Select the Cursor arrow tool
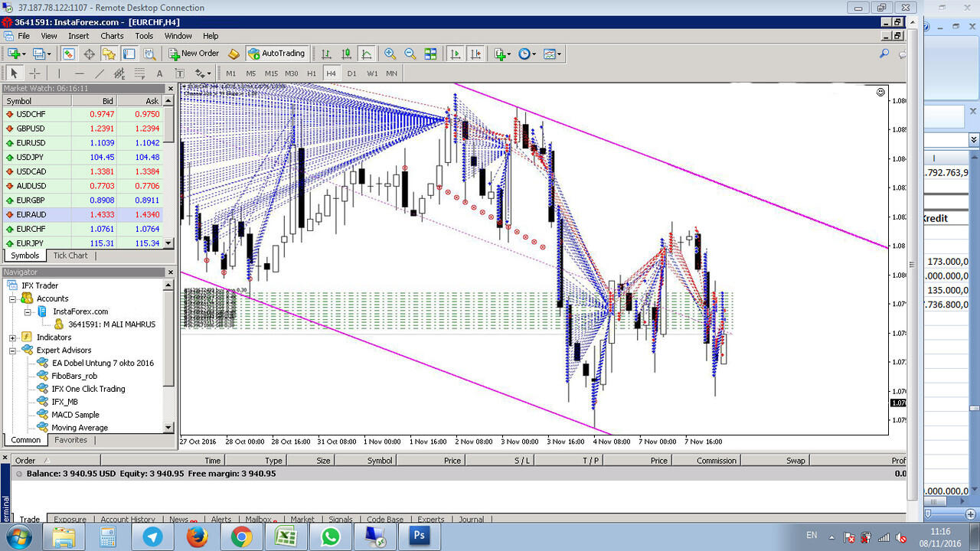 point(14,73)
